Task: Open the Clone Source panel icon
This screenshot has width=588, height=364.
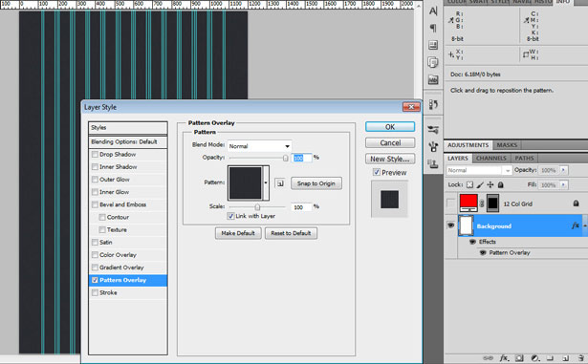Action: (x=433, y=62)
